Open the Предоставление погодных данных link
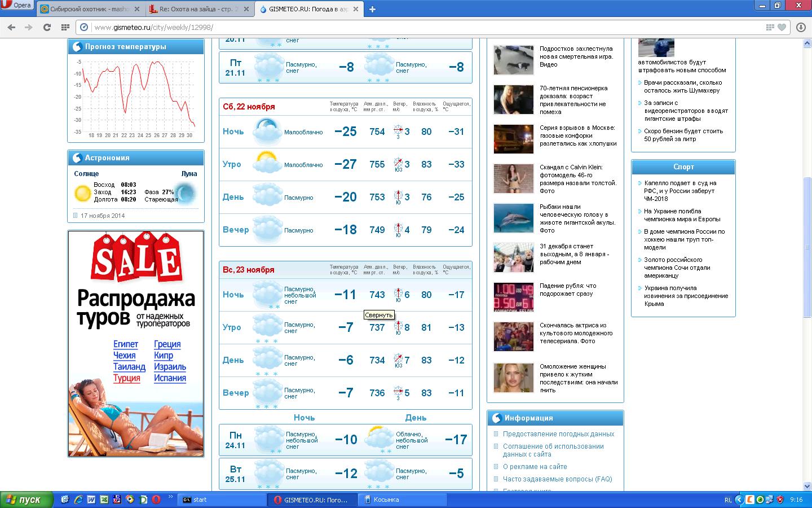The height and width of the screenshot is (508, 812). (x=558, y=434)
